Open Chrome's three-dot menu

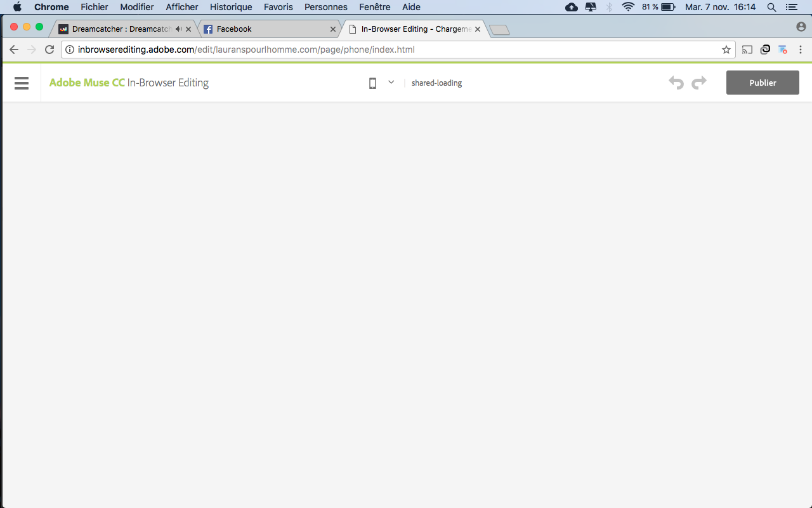(x=801, y=50)
